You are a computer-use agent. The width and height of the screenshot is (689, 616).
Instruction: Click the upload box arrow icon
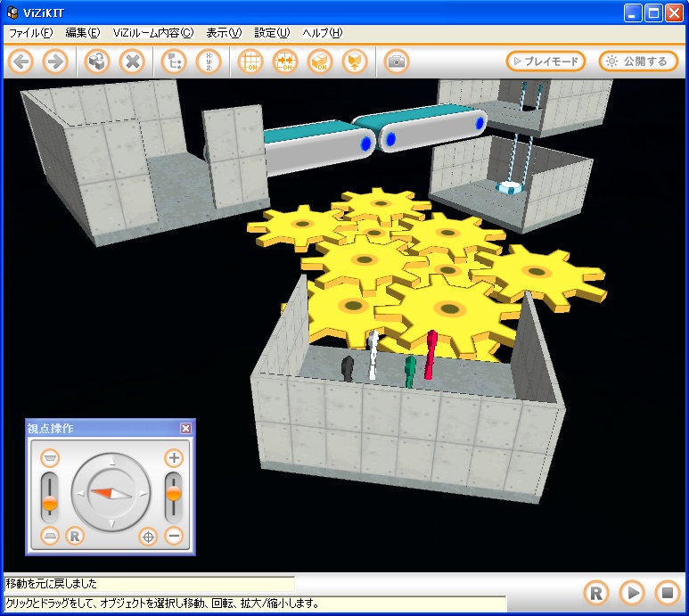tap(355, 62)
